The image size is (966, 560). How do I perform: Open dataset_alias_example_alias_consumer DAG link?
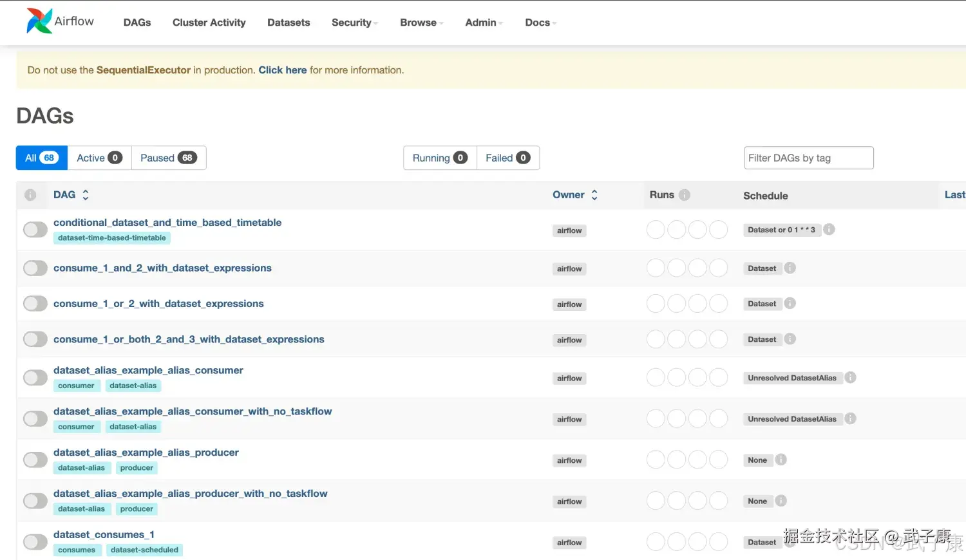pyautogui.click(x=148, y=371)
